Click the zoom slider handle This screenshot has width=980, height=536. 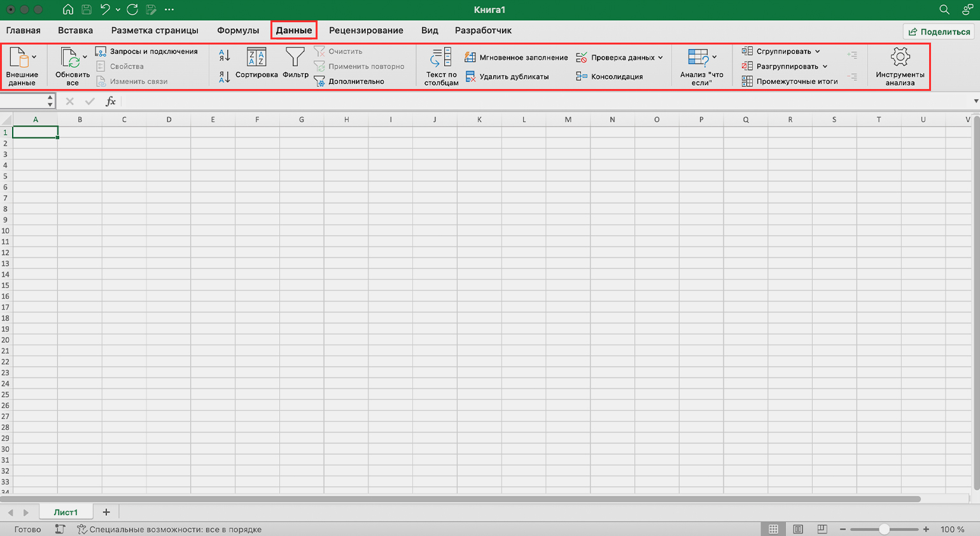[884, 529]
